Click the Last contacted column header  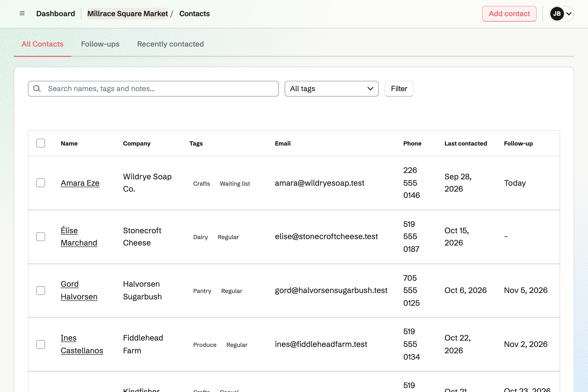point(465,143)
